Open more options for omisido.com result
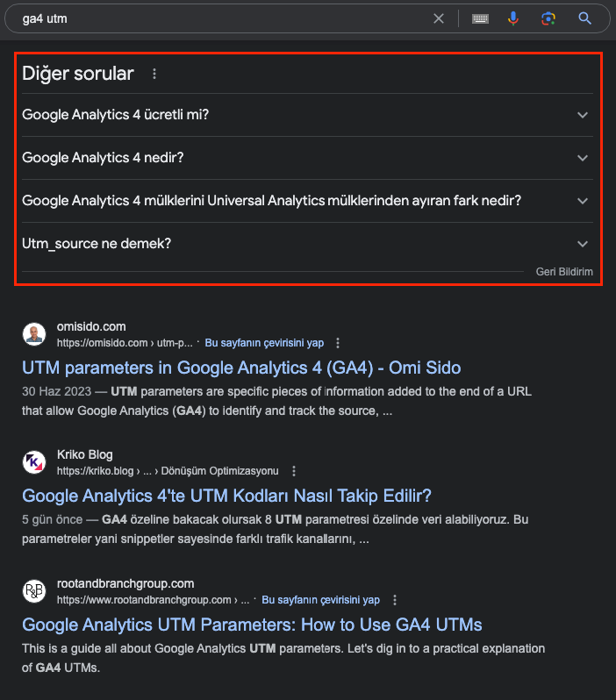Screen dimensions: 616x700 [x=338, y=343]
